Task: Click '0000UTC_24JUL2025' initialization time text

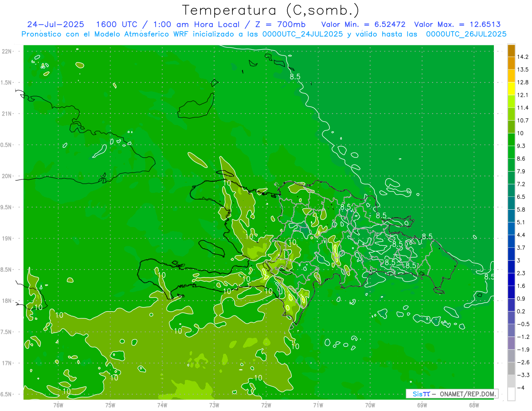Action: tap(303, 34)
